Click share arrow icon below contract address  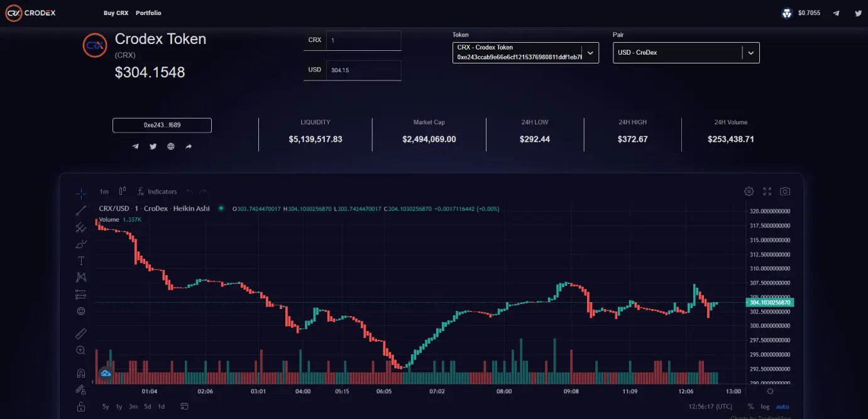click(189, 146)
